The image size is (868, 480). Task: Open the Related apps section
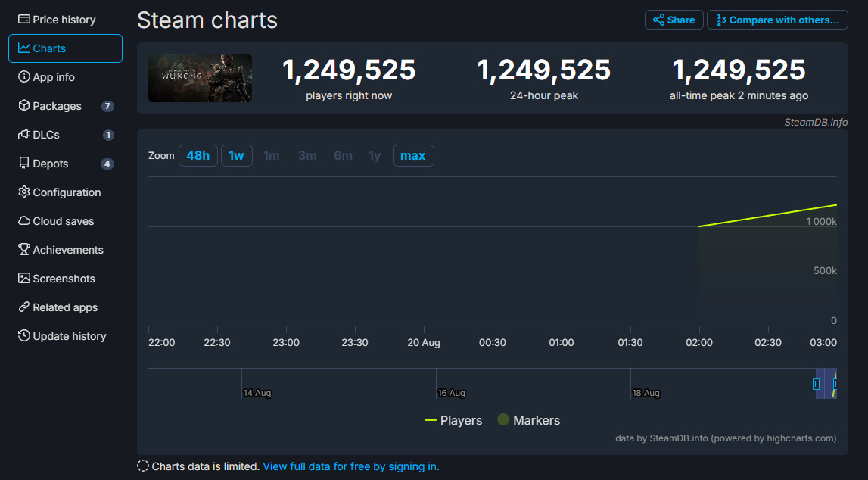pos(65,307)
